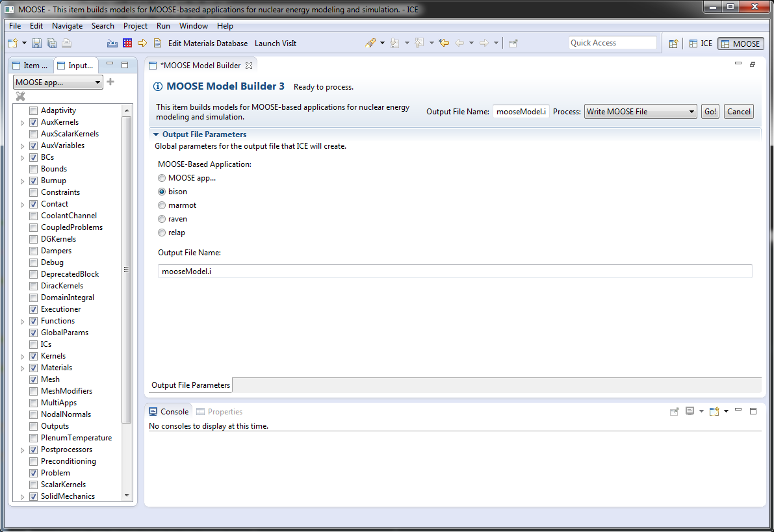
Task: Check the Bounds checkbox
Action: tap(34, 170)
